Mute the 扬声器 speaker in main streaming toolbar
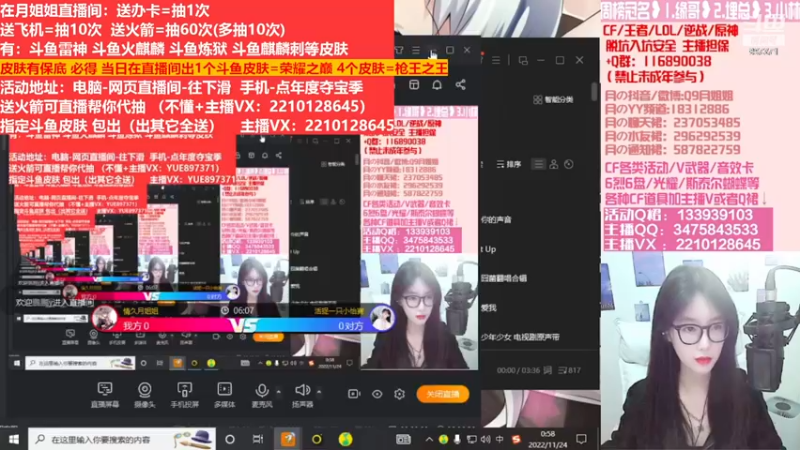Viewport: 800px width, 450px height. pyautogui.click(x=302, y=394)
